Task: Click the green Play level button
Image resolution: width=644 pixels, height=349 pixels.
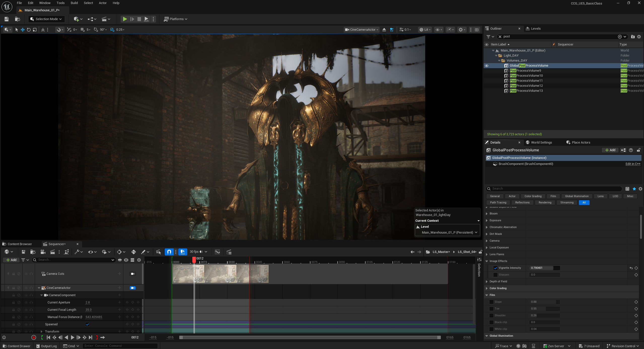Action: [125, 19]
